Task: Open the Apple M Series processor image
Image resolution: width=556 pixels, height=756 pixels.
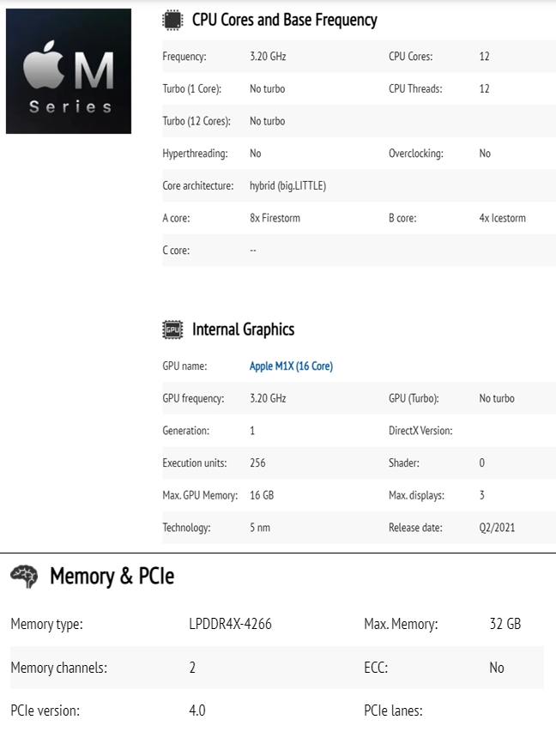Action: [x=69, y=71]
